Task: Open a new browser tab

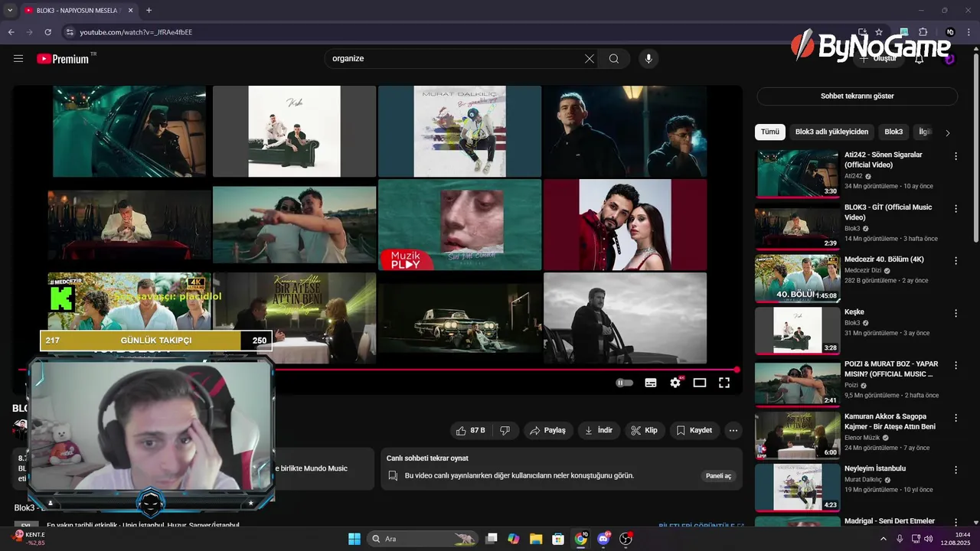Action: [149, 10]
